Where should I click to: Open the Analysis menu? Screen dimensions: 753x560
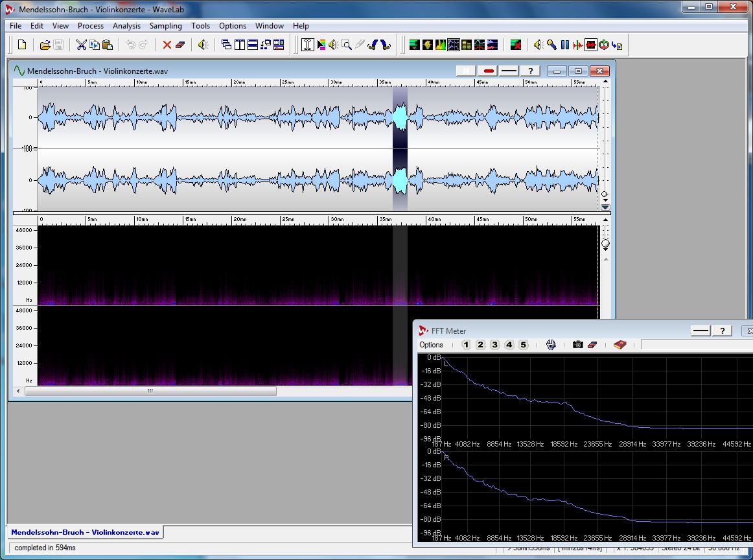tap(126, 26)
